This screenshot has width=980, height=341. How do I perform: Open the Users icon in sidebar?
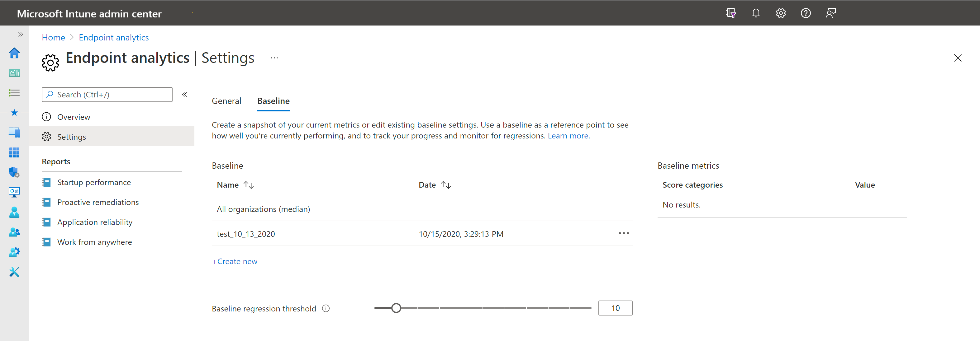pos(14,212)
